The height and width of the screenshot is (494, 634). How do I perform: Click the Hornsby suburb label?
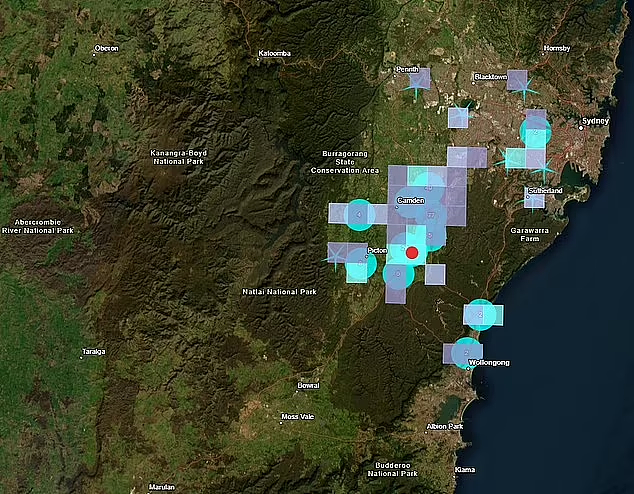pos(557,48)
